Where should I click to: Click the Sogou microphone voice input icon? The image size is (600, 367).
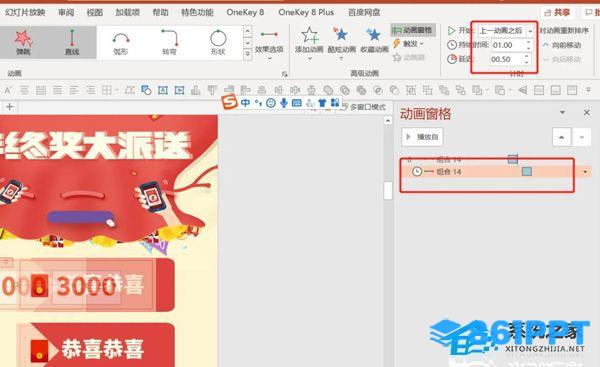(x=284, y=103)
